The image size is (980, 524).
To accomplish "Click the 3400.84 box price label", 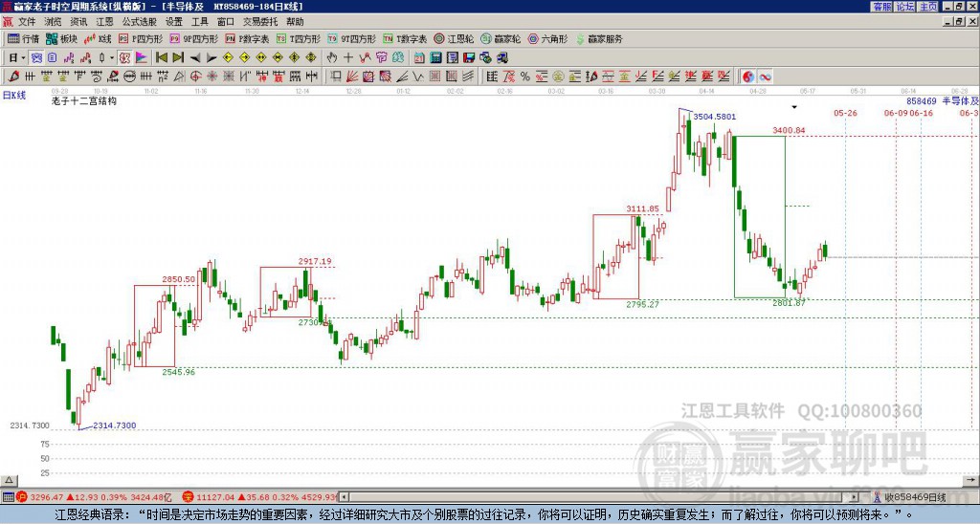I will (789, 130).
